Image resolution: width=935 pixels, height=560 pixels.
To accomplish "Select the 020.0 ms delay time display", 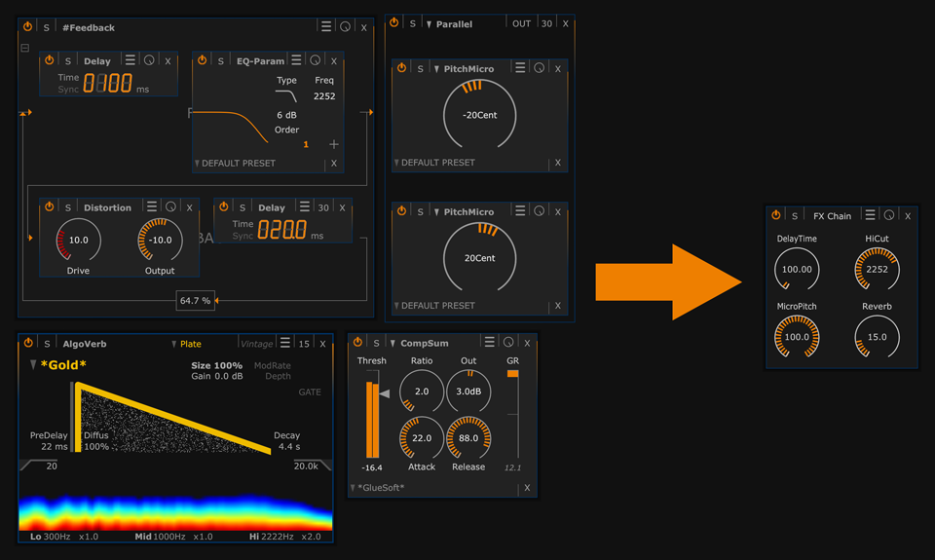I will (x=282, y=230).
